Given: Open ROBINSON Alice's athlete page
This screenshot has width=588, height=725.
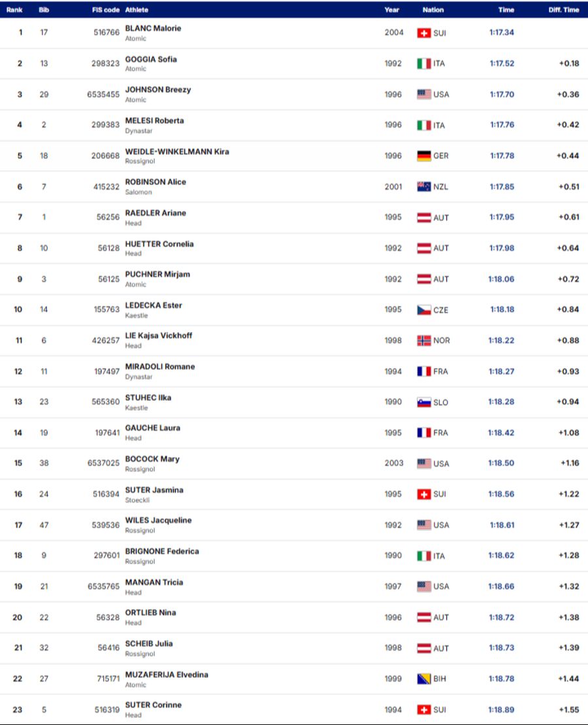Looking at the screenshot, I should click(155, 182).
